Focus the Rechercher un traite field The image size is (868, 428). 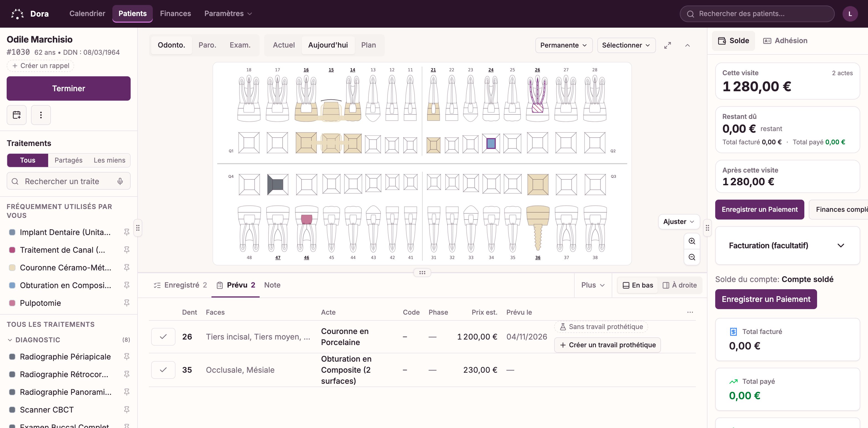click(x=68, y=181)
